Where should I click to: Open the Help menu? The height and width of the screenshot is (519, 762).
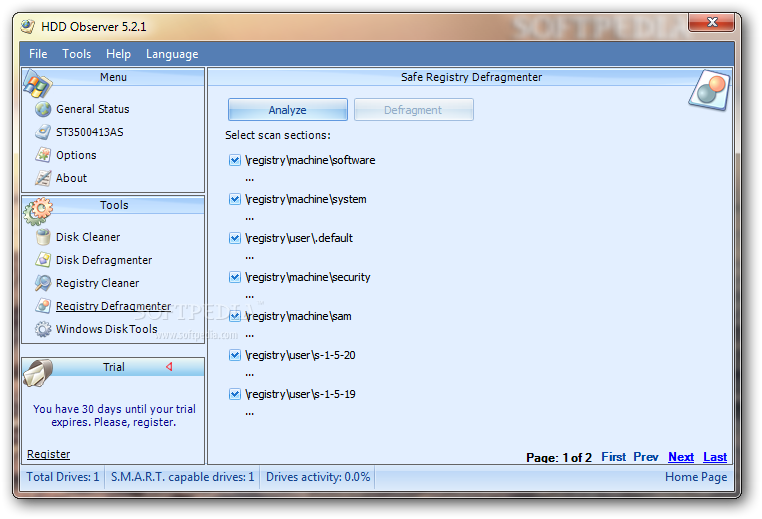click(119, 54)
